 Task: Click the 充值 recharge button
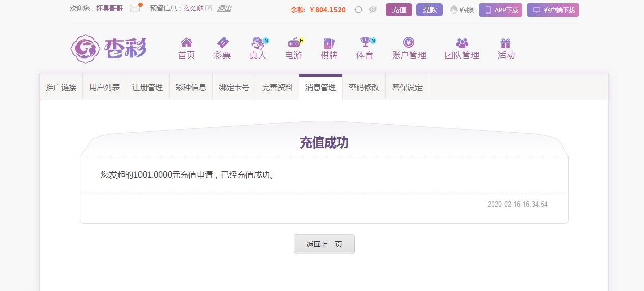tap(399, 10)
